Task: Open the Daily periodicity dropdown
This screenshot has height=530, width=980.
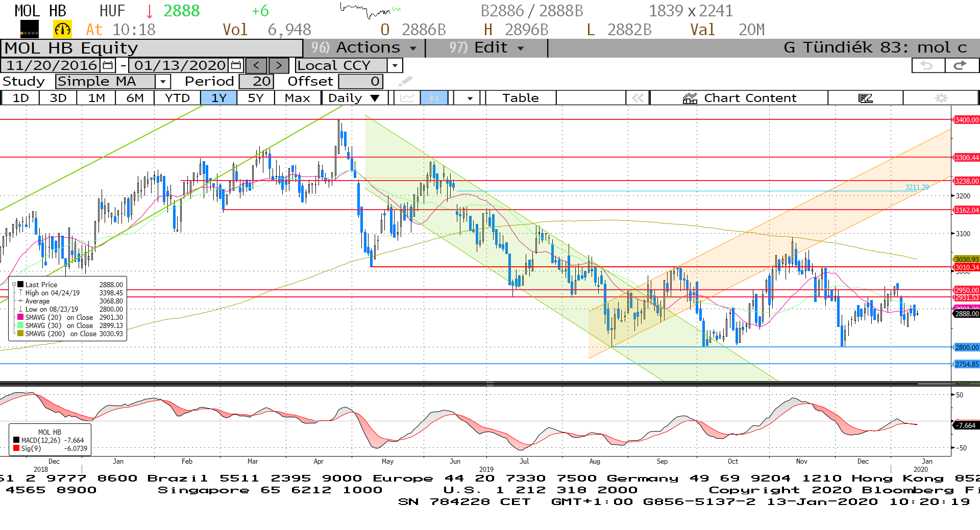Action: tap(354, 98)
